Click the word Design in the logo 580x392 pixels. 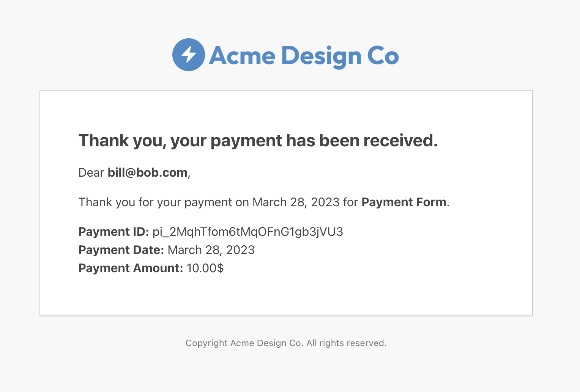[321, 57]
